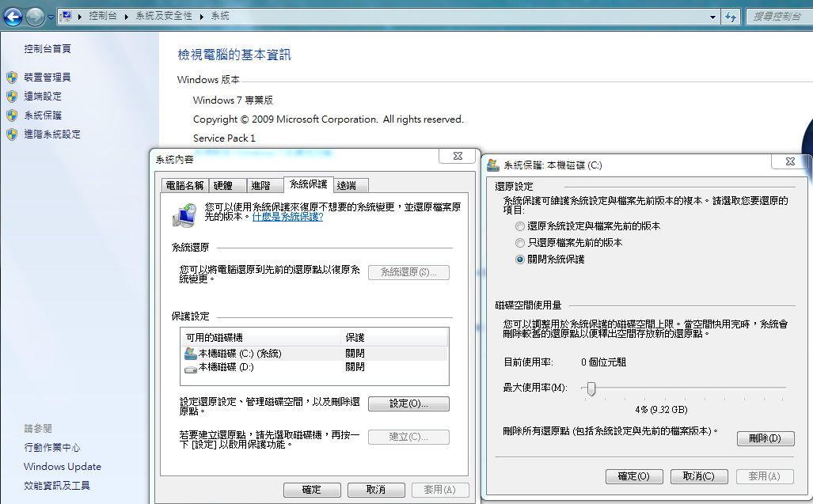Select the 系統保護 tab in 系統內容
This screenshot has height=504, width=813.
coord(309,184)
